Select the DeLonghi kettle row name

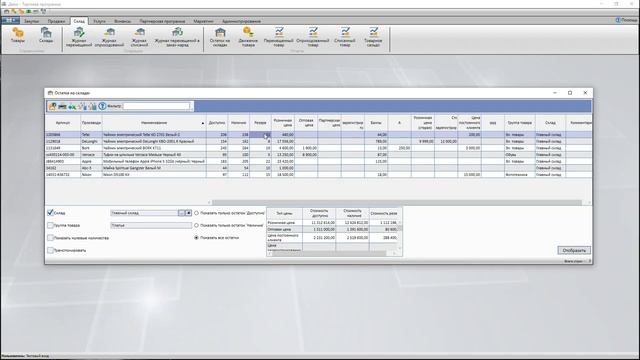coord(154,141)
